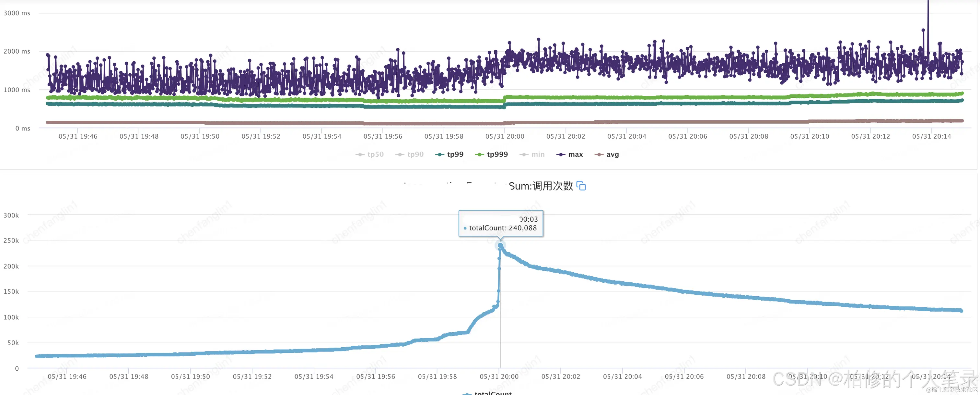Click last totalCount point at right end
Viewport: 980px width, 395px height.
(x=961, y=311)
